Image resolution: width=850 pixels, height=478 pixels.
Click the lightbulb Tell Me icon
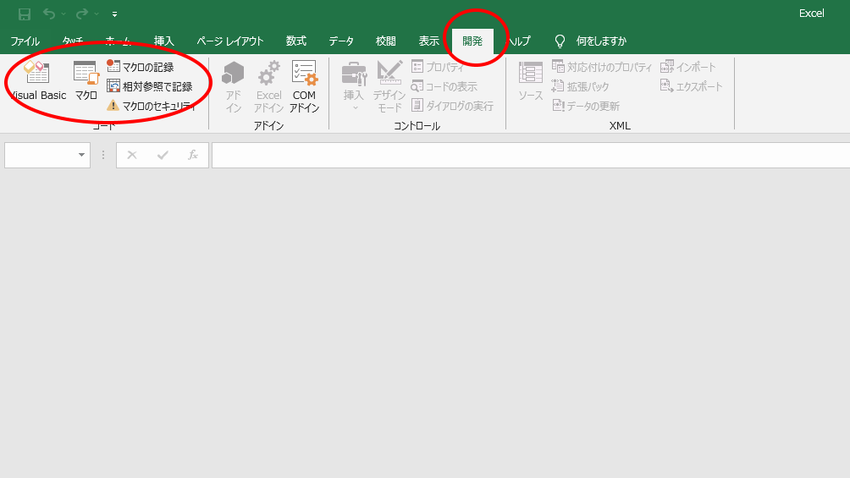click(559, 41)
